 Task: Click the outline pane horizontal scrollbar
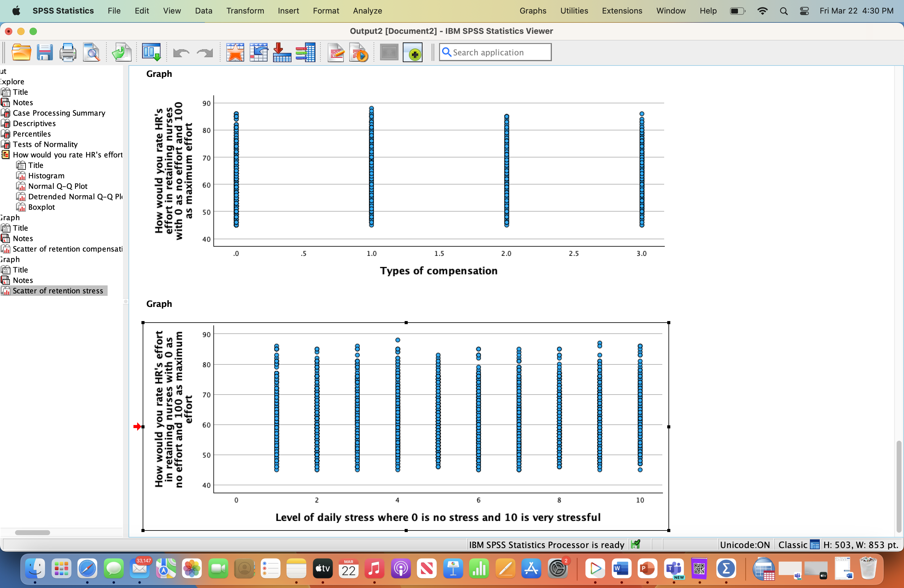tap(33, 532)
